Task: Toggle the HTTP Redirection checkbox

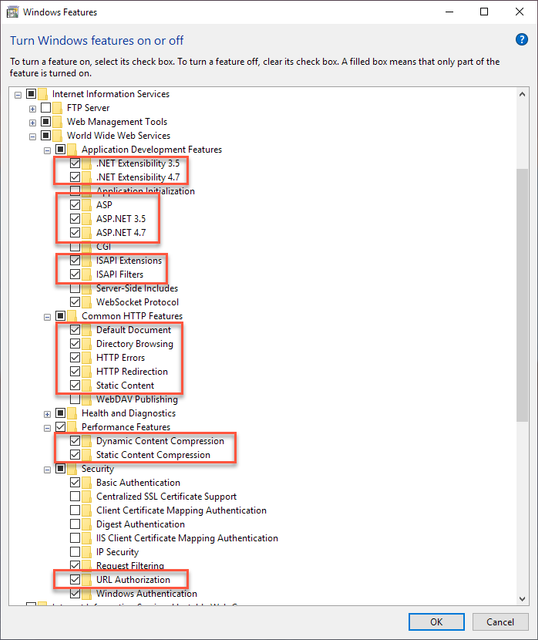Action: pos(75,371)
